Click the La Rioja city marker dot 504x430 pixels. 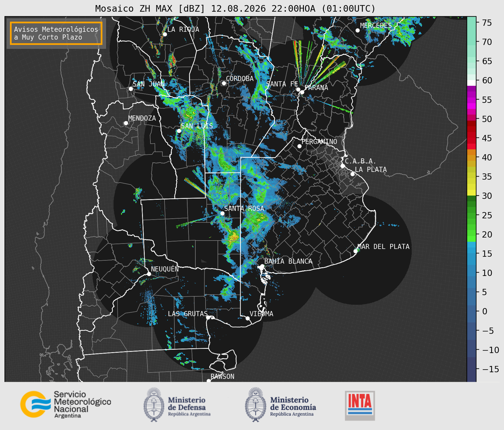click(x=165, y=34)
